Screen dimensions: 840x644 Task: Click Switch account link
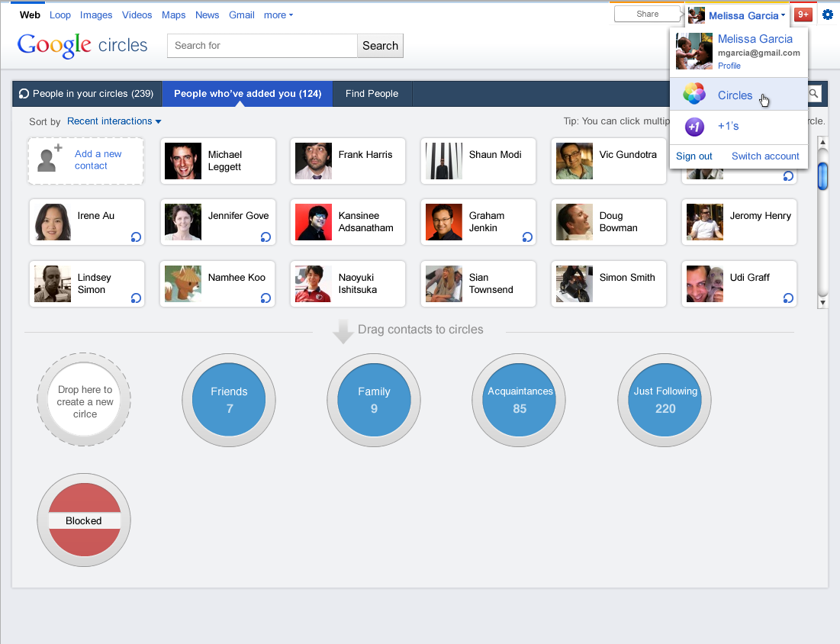point(765,156)
